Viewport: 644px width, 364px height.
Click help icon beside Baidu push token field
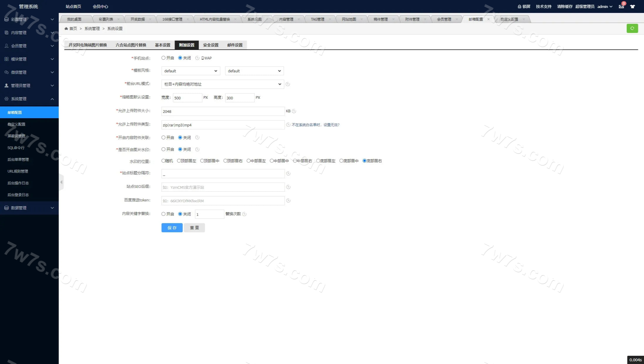click(288, 201)
